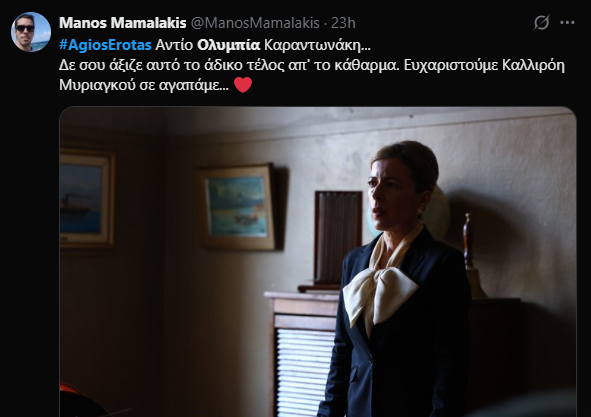Click the word Αντίο after the hashtag
Image resolution: width=591 pixels, height=417 pixels.
(174, 45)
